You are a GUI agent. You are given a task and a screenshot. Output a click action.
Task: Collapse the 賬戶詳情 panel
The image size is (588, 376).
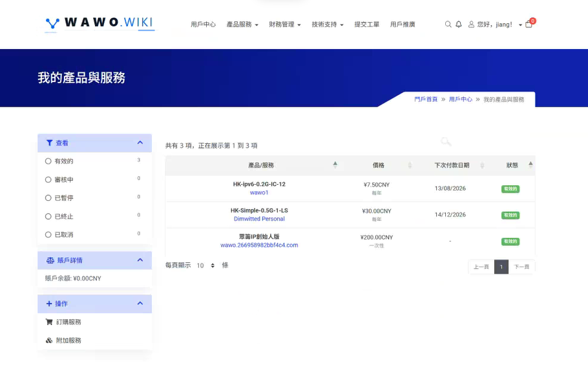coord(140,260)
